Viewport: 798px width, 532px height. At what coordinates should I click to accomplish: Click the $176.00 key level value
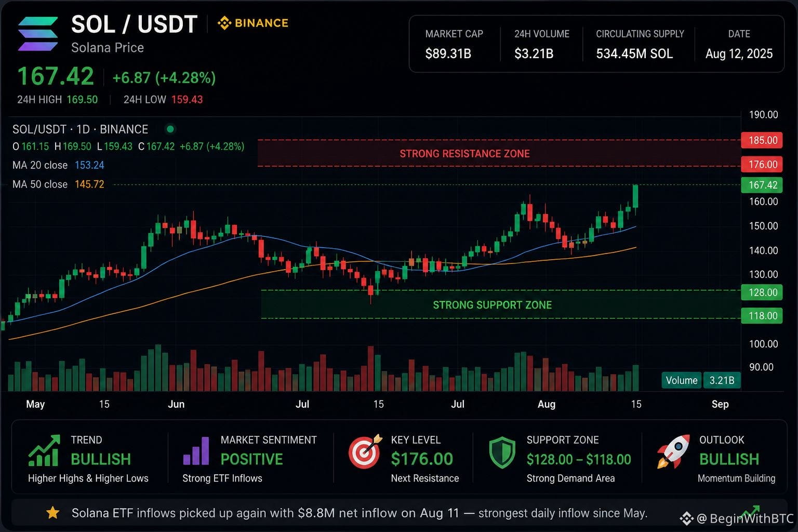tap(422, 459)
